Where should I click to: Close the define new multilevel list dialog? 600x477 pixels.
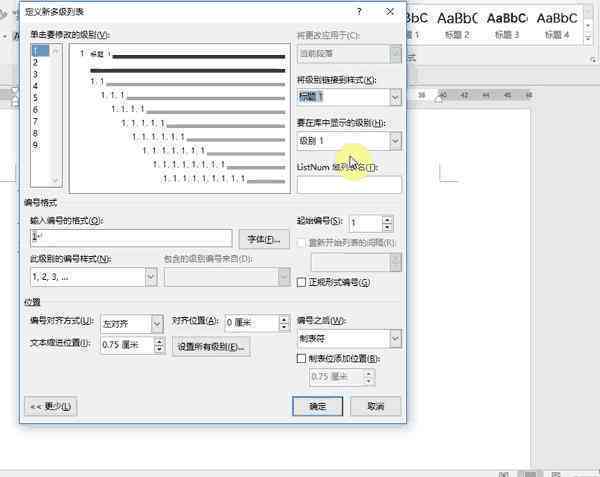[390, 12]
